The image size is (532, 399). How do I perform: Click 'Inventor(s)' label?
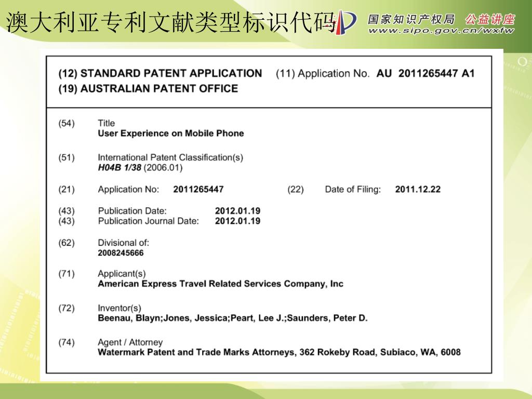coord(119,308)
